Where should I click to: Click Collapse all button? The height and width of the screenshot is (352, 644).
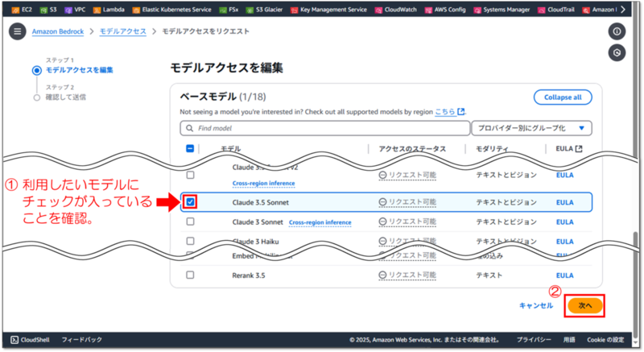coord(563,97)
